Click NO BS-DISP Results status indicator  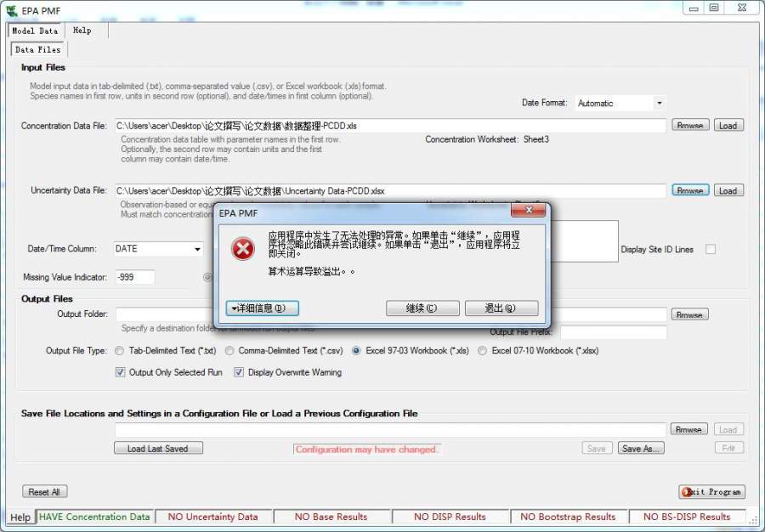pyautogui.click(x=687, y=517)
